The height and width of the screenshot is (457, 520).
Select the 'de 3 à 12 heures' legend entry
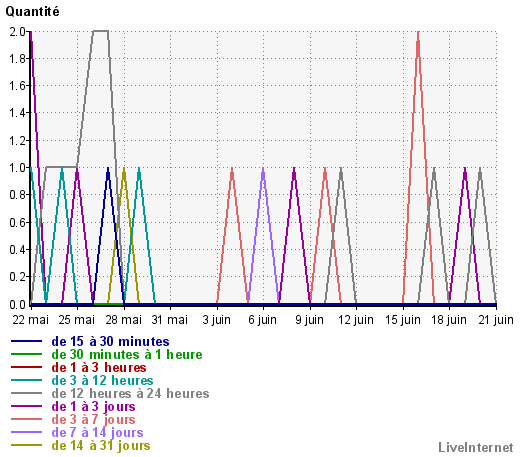[102, 380]
